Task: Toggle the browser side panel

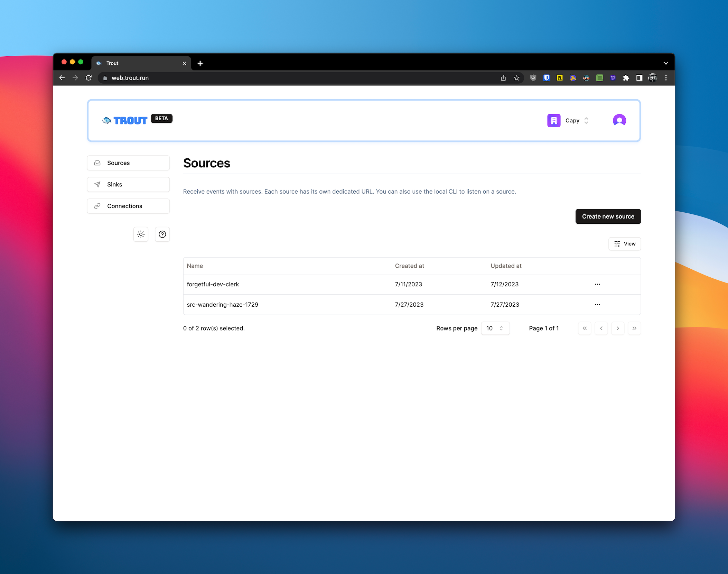Action: [639, 78]
